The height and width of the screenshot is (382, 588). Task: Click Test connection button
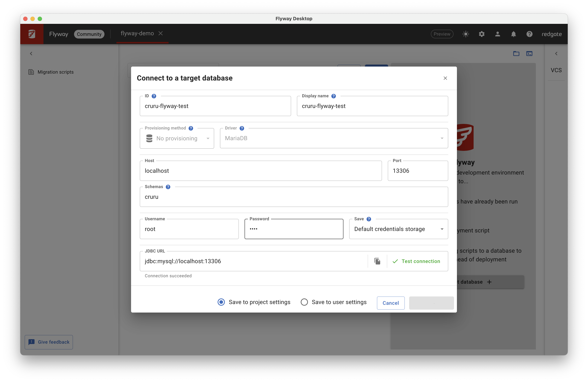[417, 261]
